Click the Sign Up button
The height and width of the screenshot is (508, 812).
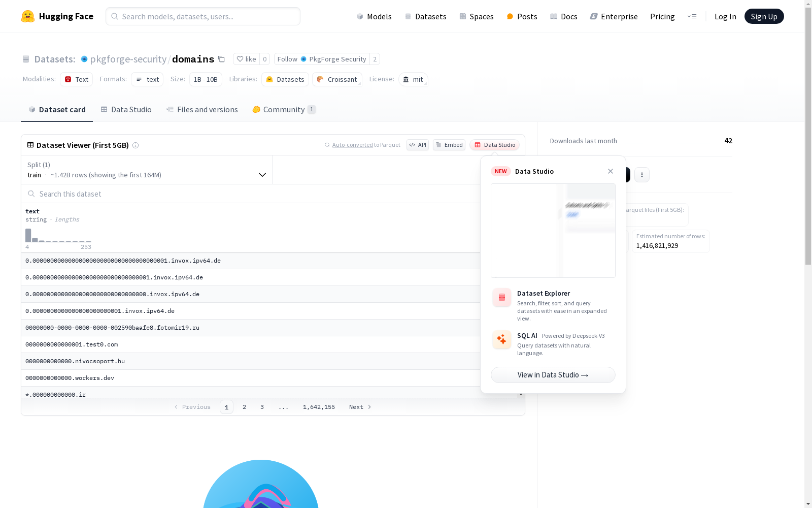click(x=764, y=16)
